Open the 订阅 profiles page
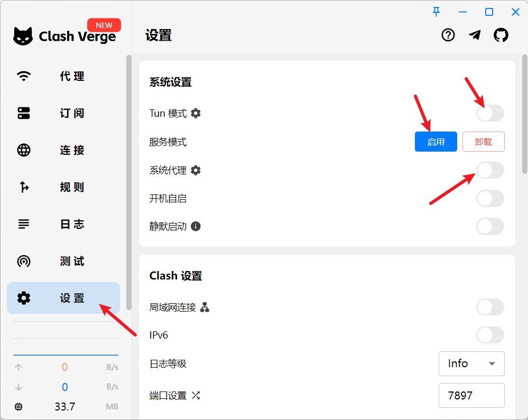 [63, 113]
